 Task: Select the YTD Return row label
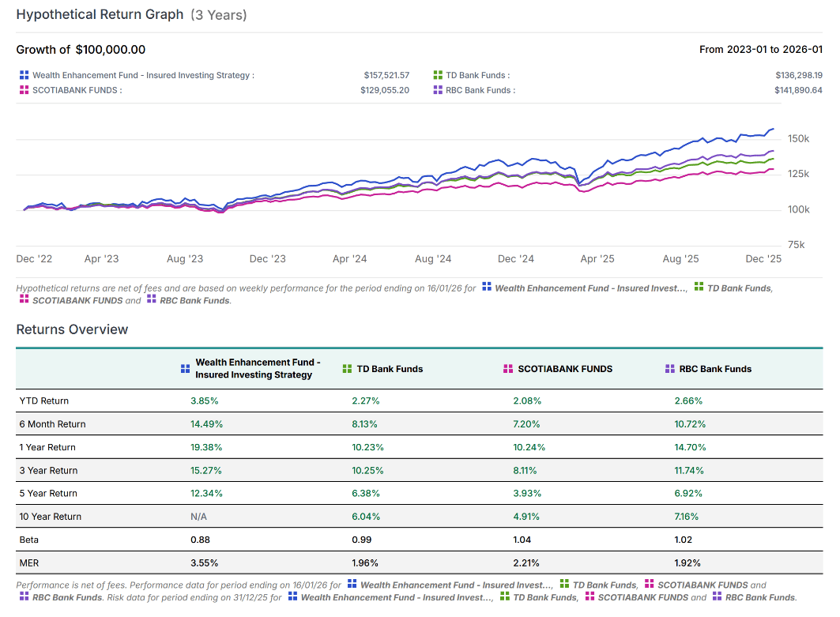[44, 401]
